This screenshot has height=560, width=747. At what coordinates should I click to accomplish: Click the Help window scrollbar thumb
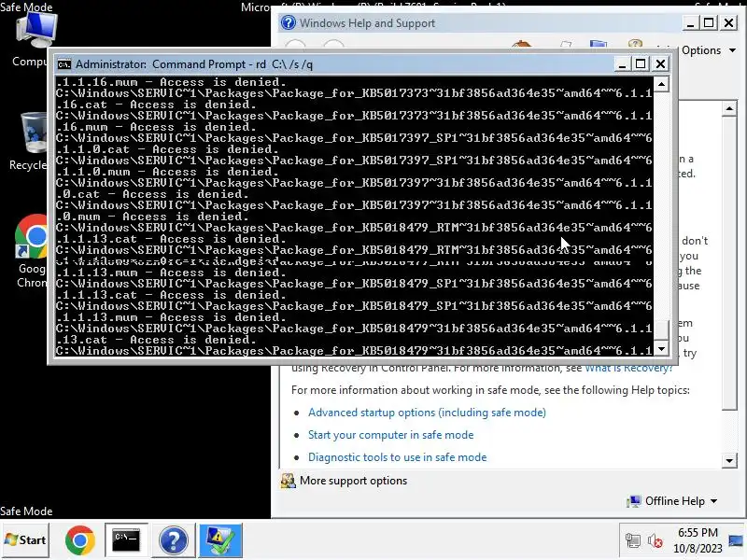(x=729, y=263)
